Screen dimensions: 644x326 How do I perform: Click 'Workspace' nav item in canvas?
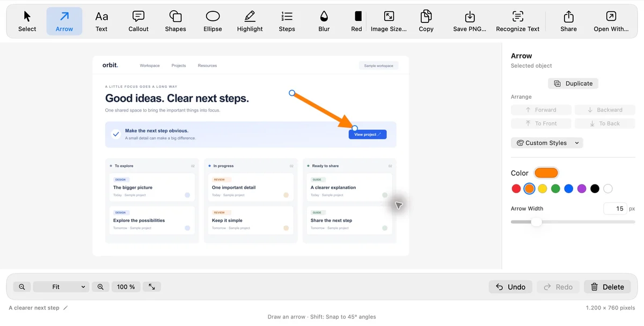(150, 66)
